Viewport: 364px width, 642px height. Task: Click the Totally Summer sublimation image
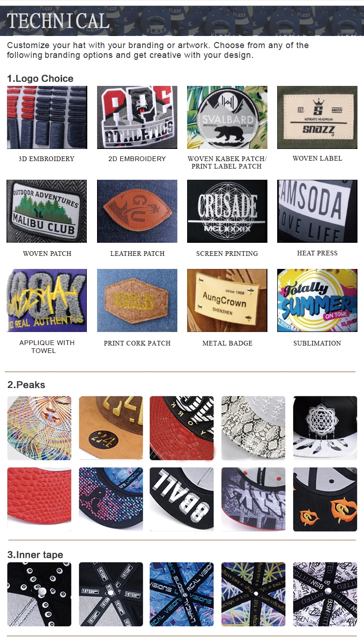317,300
